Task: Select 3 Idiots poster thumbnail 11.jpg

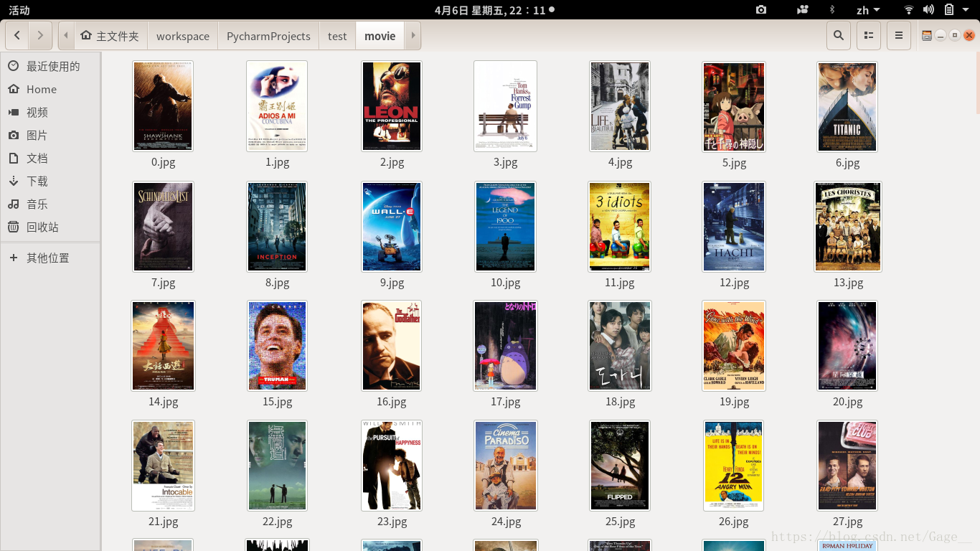Action: (619, 227)
